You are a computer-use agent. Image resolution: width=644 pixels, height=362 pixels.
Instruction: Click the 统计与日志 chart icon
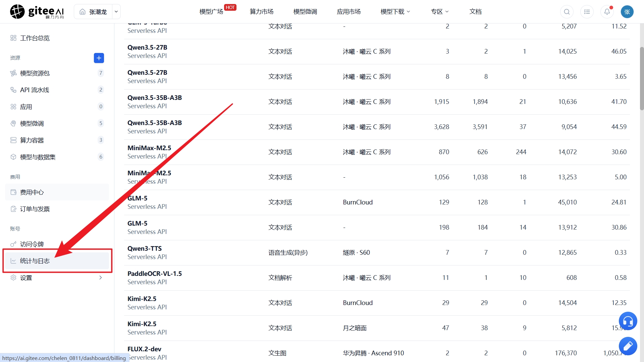(x=13, y=261)
